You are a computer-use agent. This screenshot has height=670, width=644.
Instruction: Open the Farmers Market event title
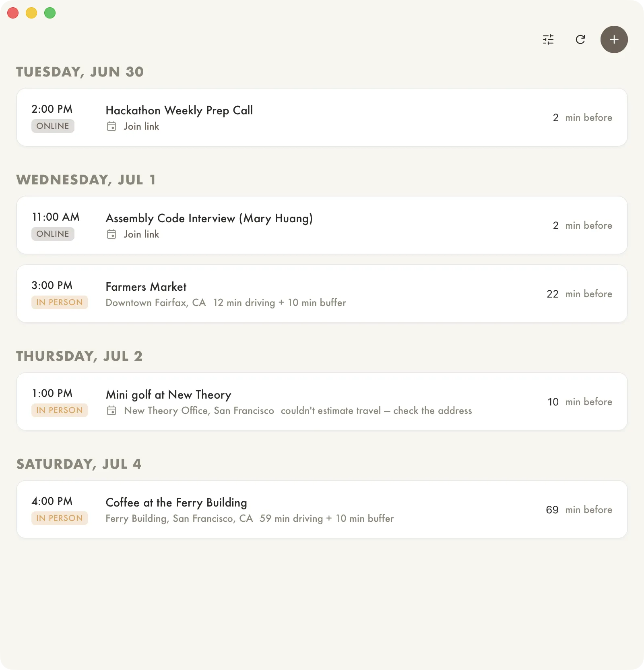146,287
